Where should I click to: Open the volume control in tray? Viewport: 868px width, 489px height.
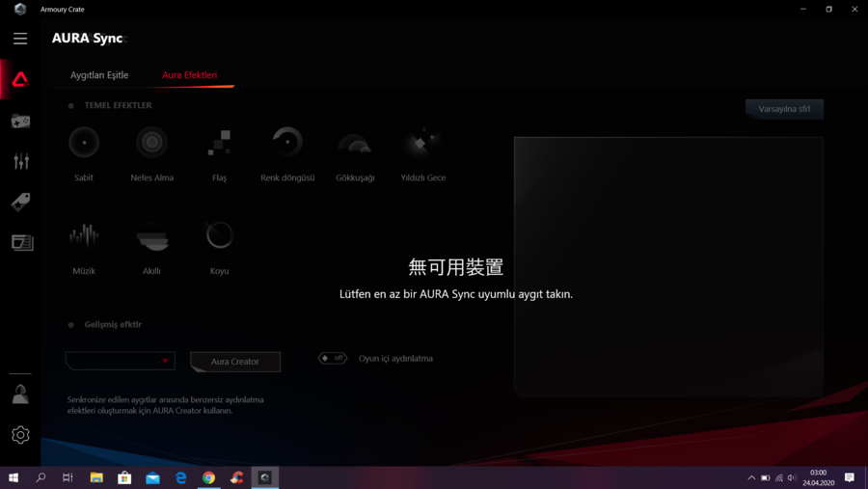point(792,477)
